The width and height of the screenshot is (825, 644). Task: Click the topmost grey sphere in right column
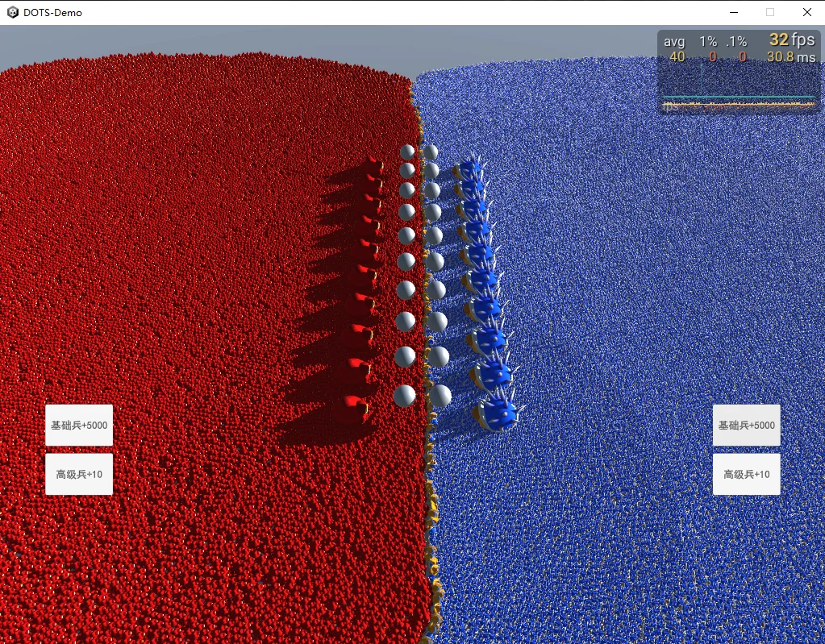click(431, 152)
